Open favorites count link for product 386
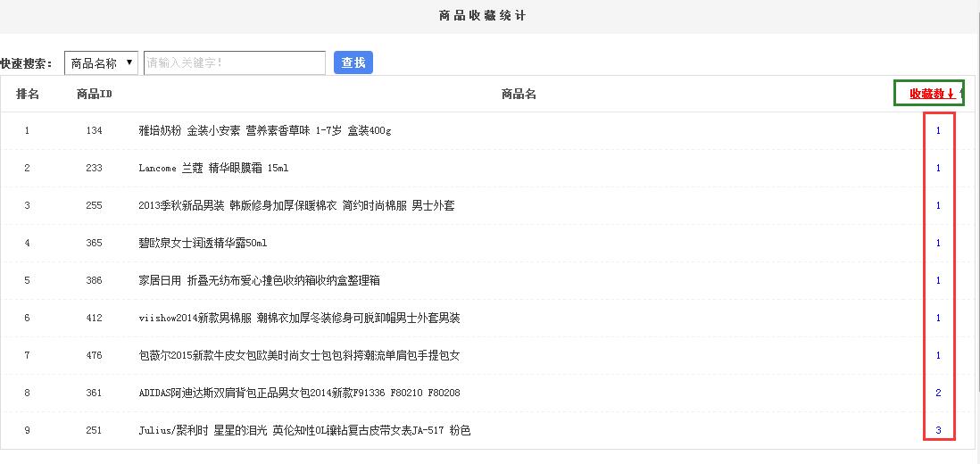The width and height of the screenshot is (980, 464). [x=938, y=280]
